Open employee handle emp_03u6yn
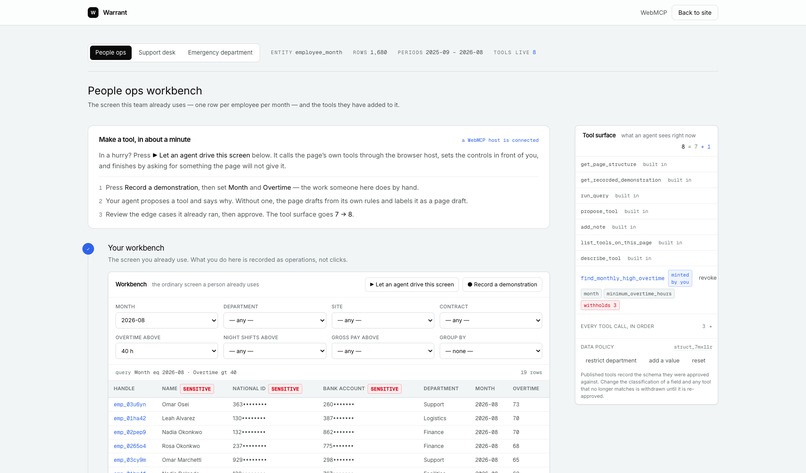Viewport: 806px width, 473px height. 130,405
